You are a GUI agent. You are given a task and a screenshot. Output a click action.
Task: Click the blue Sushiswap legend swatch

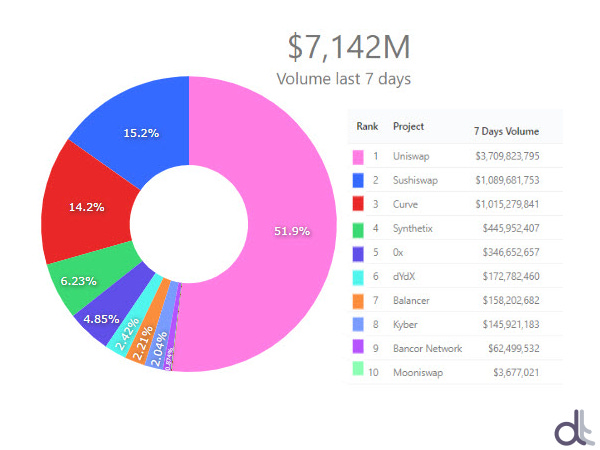point(358,181)
